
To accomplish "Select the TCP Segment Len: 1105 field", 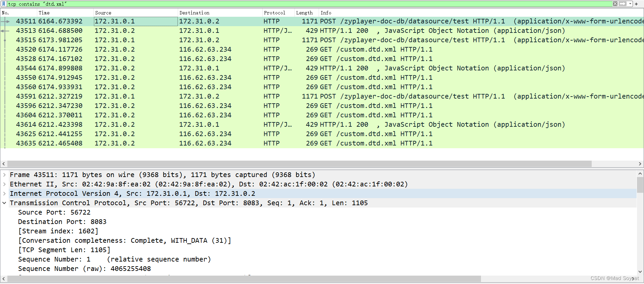I will pos(64,250).
